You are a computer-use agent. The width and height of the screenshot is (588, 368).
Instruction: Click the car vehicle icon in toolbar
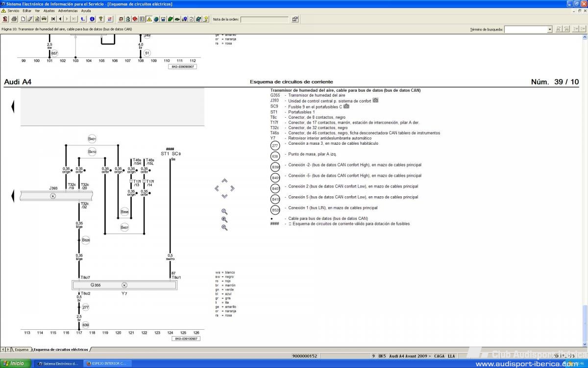click(44, 19)
